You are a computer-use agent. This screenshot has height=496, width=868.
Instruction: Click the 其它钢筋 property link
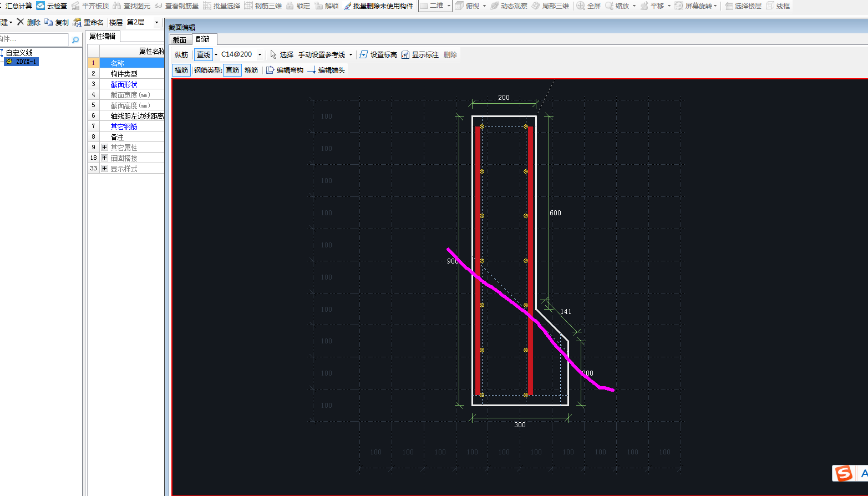point(124,126)
